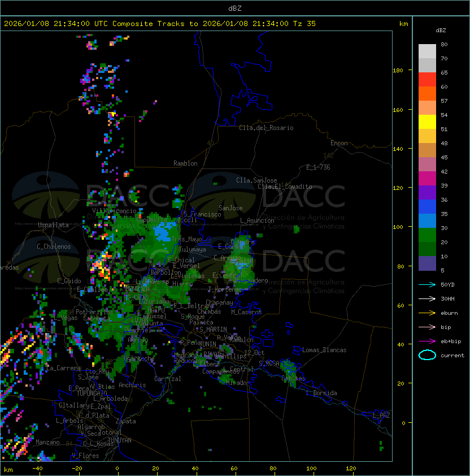Select the 'Ugarteche' place label
The image size is (470, 476).
(x=139, y=359)
